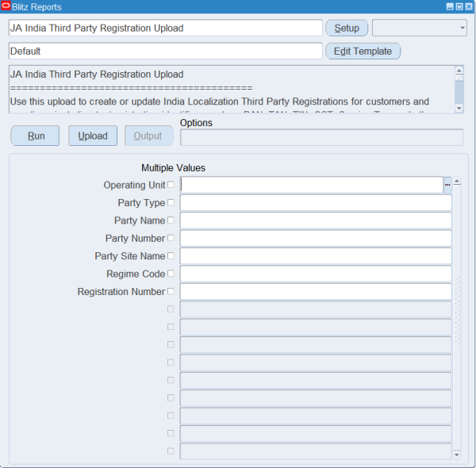Open list of values for Operating Unit

(x=447, y=185)
